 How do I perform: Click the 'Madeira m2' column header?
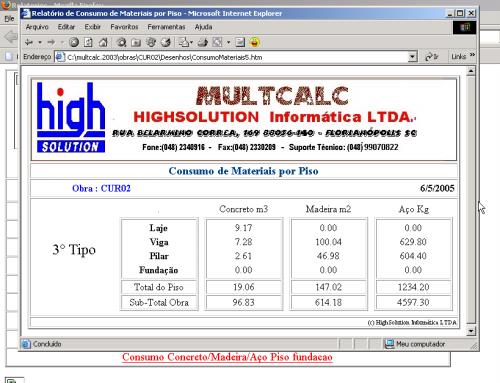pyautogui.click(x=328, y=209)
